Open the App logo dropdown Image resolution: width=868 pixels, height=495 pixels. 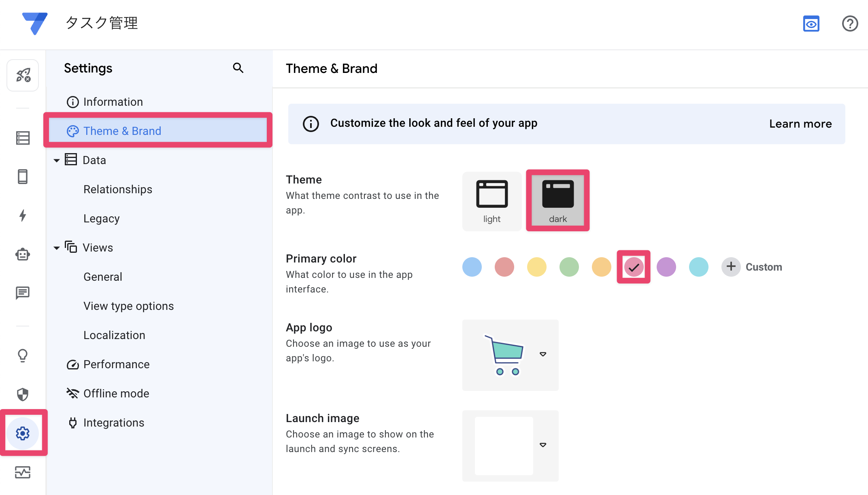543,354
